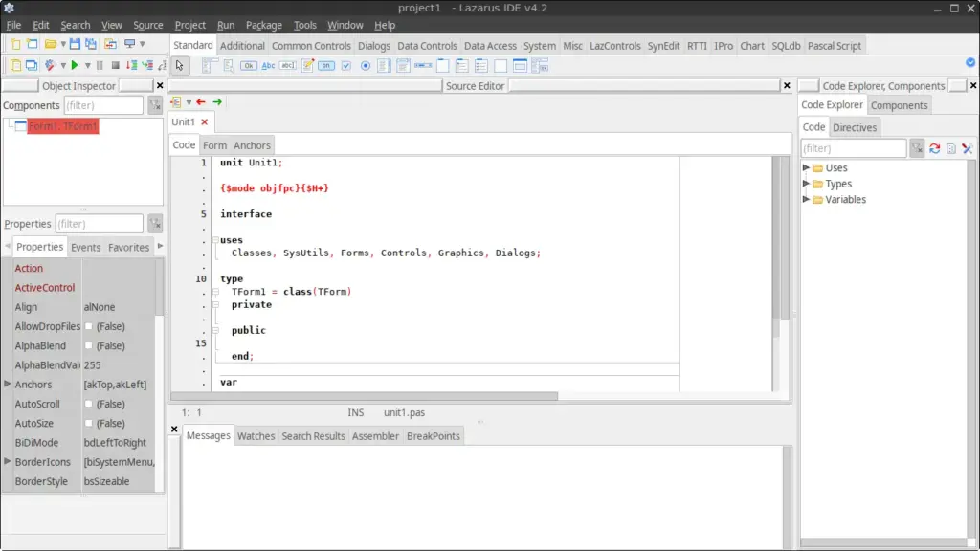Viewport: 980px width, 551px height.
Task: Click the New Unit toolbar icon
Action: click(x=15, y=44)
